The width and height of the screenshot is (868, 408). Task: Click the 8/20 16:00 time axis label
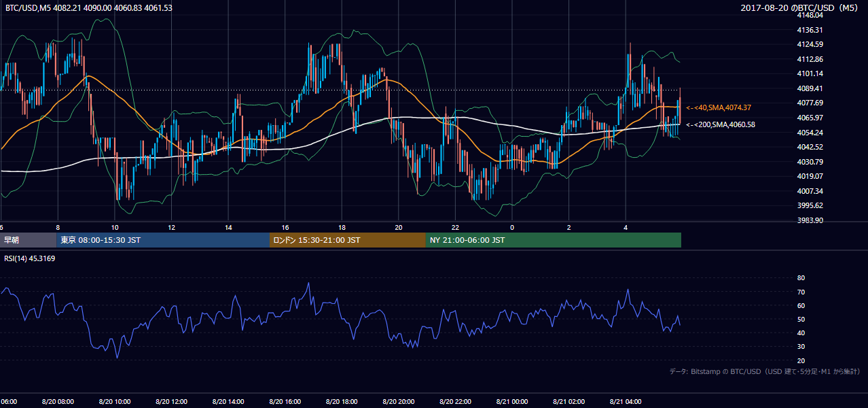[285, 402]
